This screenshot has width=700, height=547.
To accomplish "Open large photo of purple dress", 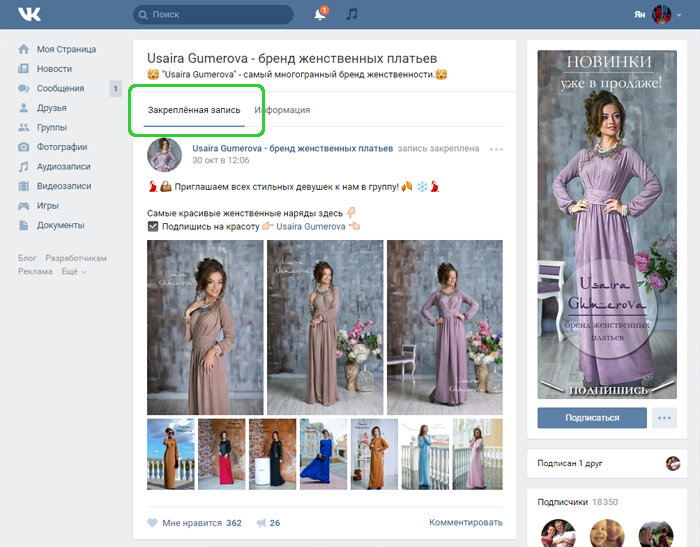I will point(445,327).
